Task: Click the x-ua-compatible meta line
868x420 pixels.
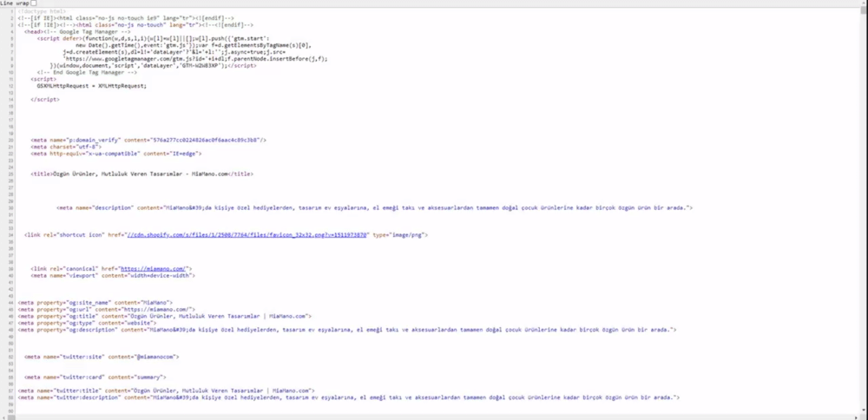Action: click(116, 154)
